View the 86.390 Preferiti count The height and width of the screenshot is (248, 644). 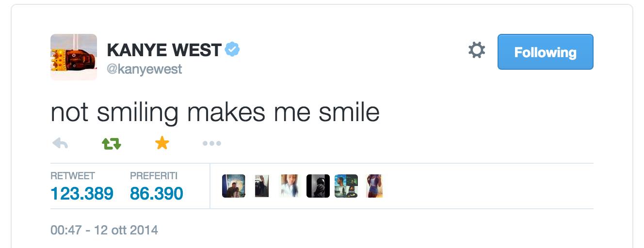156,193
